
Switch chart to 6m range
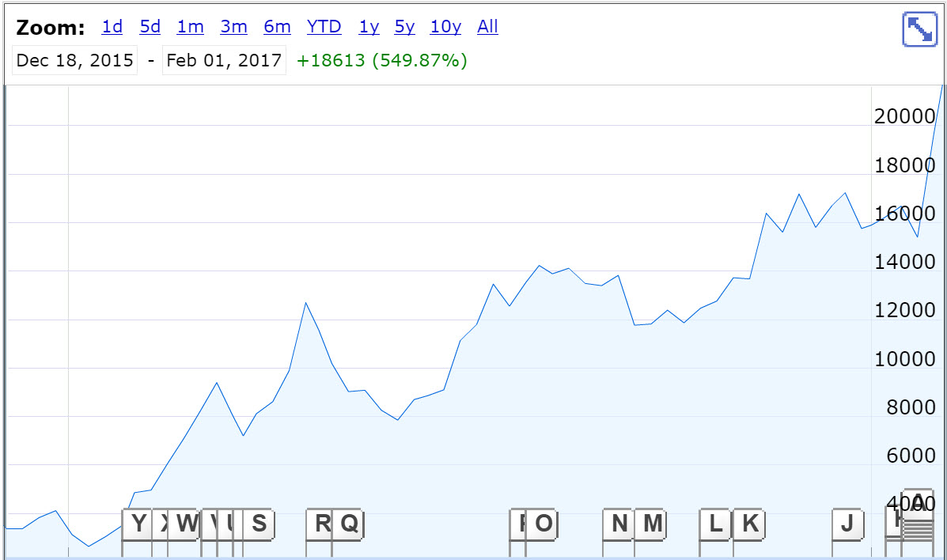coord(277,27)
